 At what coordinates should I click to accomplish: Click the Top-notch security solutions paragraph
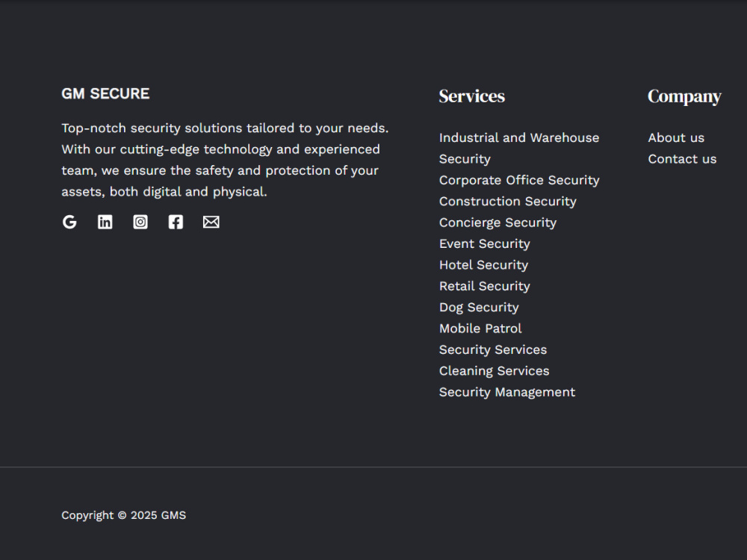(225, 160)
